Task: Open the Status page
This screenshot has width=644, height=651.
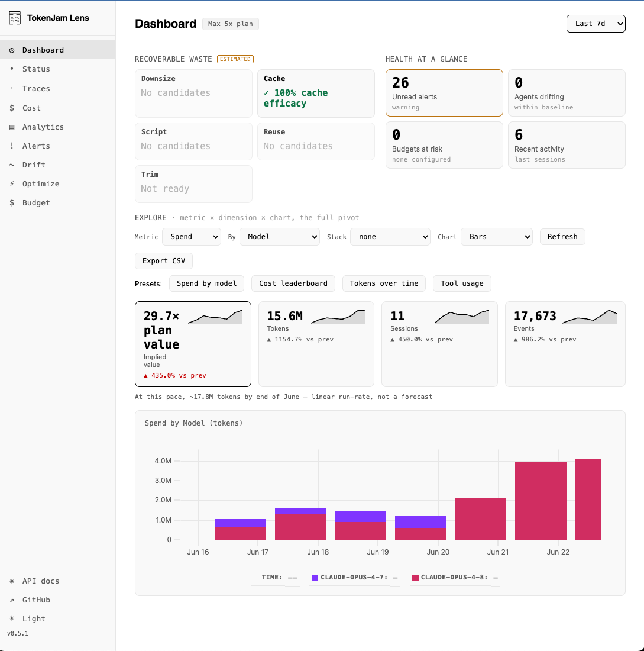Action: click(x=58, y=69)
